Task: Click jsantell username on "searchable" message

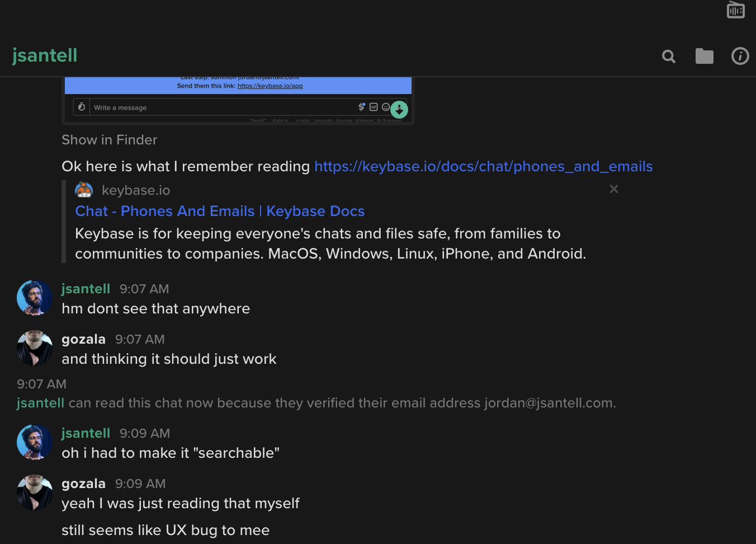Action: pos(86,433)
